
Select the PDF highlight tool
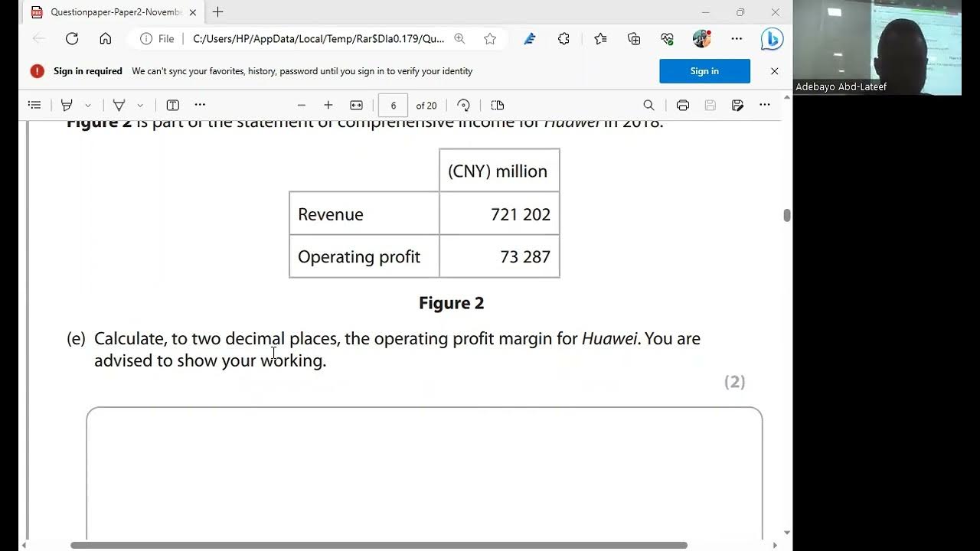(67, 105)
